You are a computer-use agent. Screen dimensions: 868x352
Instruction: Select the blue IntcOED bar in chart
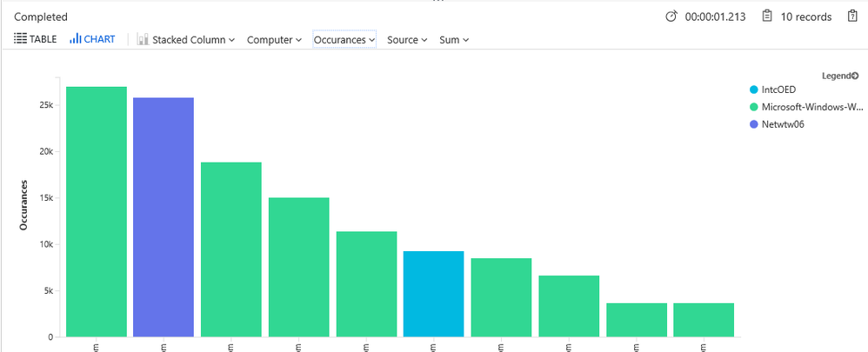433,294
